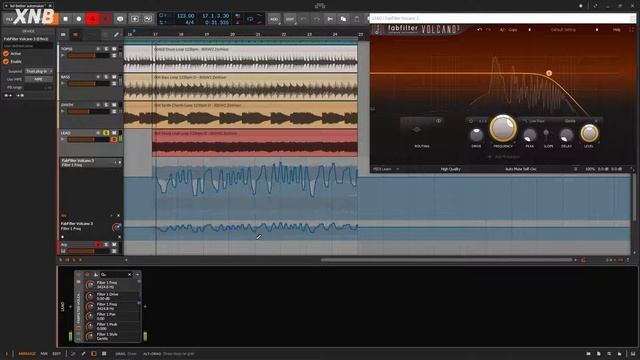The width and height of the screenshot is (640, 360).
Task: Click the Filter 1 Drive knob in device panel
Action: [x=90, y=296]
